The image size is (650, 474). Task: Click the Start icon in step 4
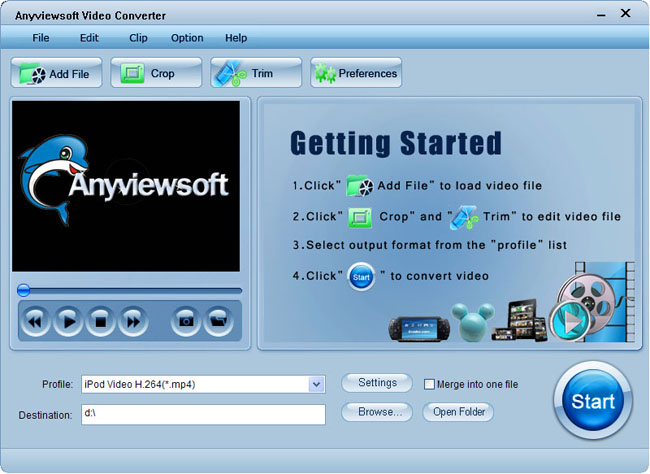click(361, 277)
